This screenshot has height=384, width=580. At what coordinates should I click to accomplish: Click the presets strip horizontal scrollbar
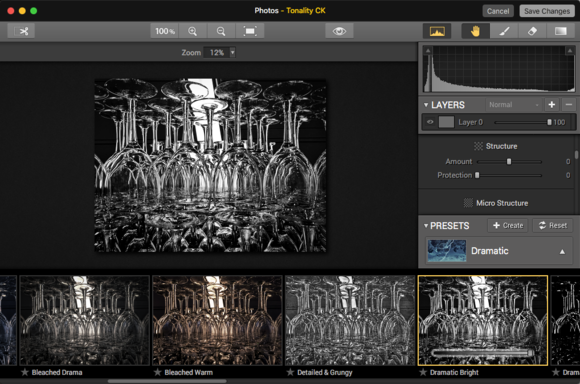(x=167, y=381)
